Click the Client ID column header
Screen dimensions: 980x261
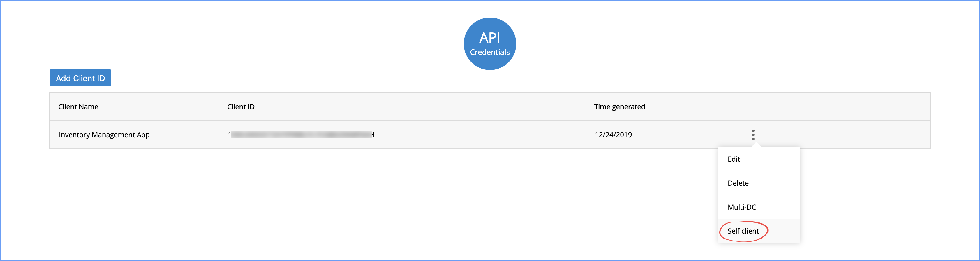coord(240,107)
